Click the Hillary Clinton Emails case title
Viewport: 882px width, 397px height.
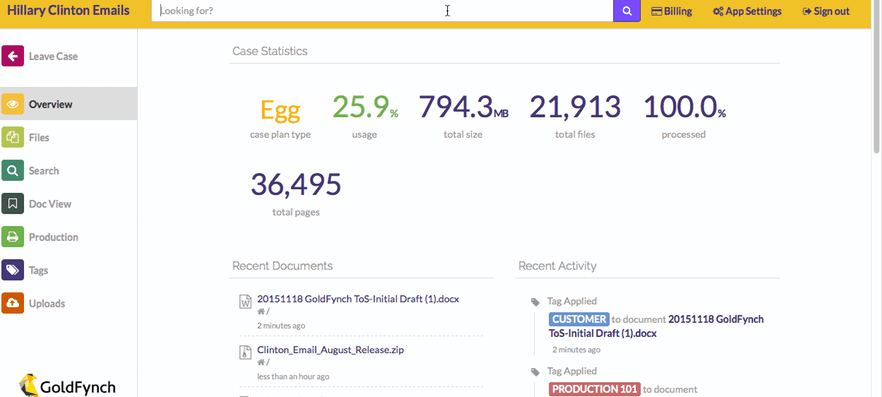pyautogui.click(x=68, y=10)
